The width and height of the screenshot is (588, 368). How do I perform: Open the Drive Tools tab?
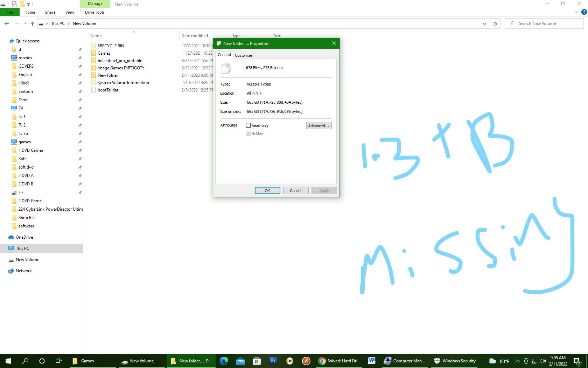point(95,12)
